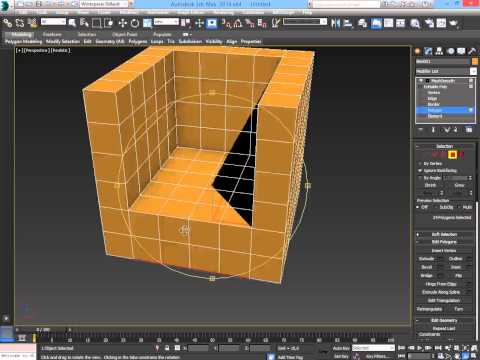
Task: Open the Modify Selection ribbon panel
Action: click(63, 41)
